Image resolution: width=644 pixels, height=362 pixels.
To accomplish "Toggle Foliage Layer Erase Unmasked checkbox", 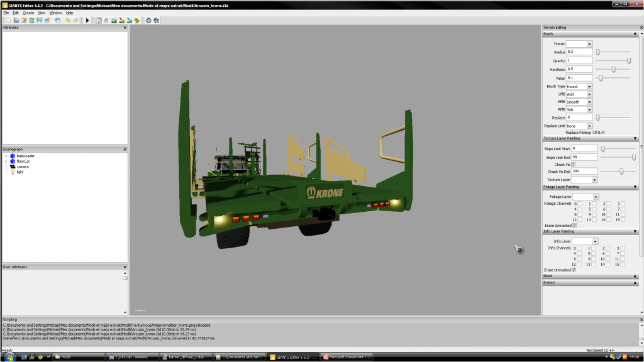I will click(575, 226).
